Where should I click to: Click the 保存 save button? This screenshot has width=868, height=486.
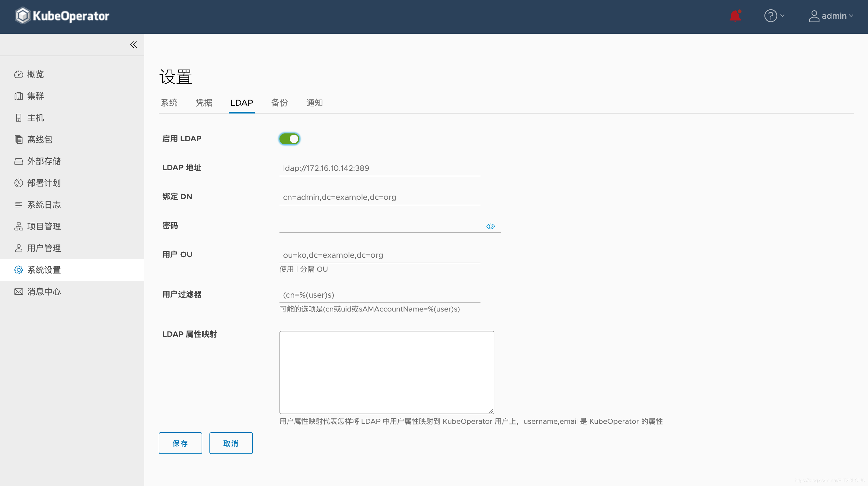pos(180,443)
